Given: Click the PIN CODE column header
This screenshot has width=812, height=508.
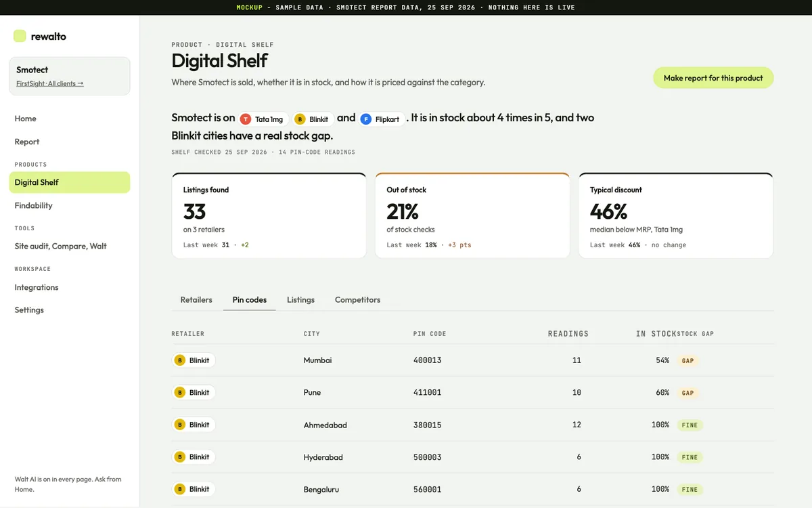Looking at the screenshot, I should pyautogui.click(x=430, y=334).
